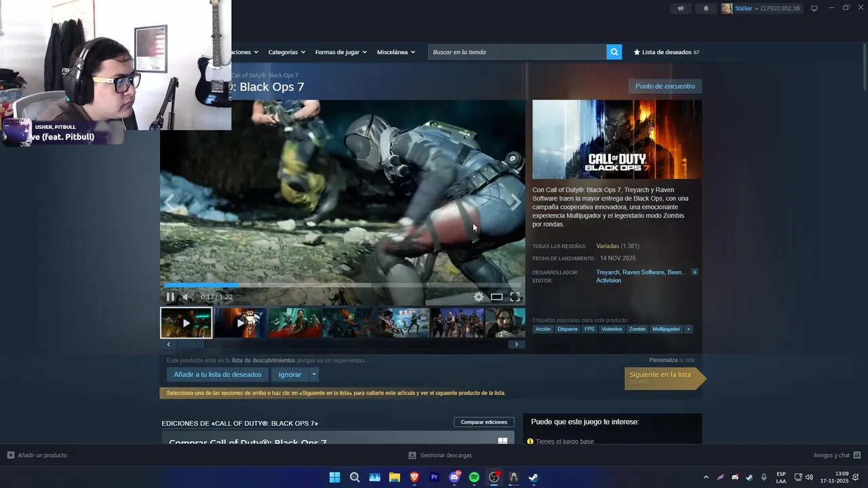Open File Explorer from taskbar

tap(395, 477)
